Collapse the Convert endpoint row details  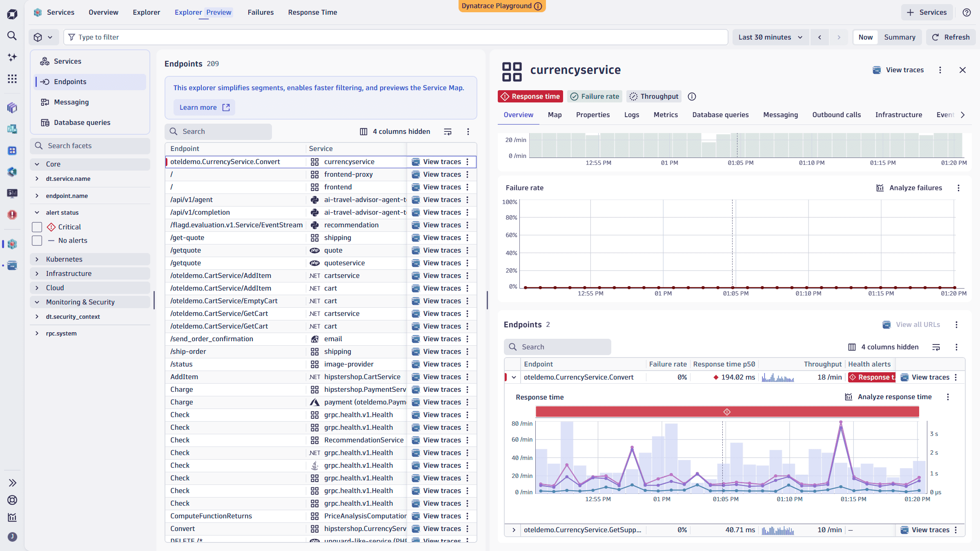coord(514,378)
